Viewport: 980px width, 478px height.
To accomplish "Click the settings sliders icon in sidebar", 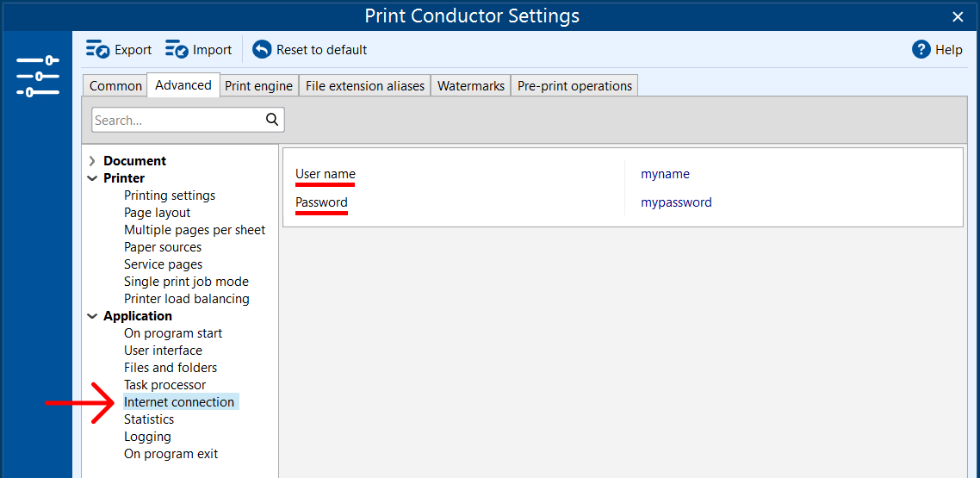I will click(x=38, y=77).
